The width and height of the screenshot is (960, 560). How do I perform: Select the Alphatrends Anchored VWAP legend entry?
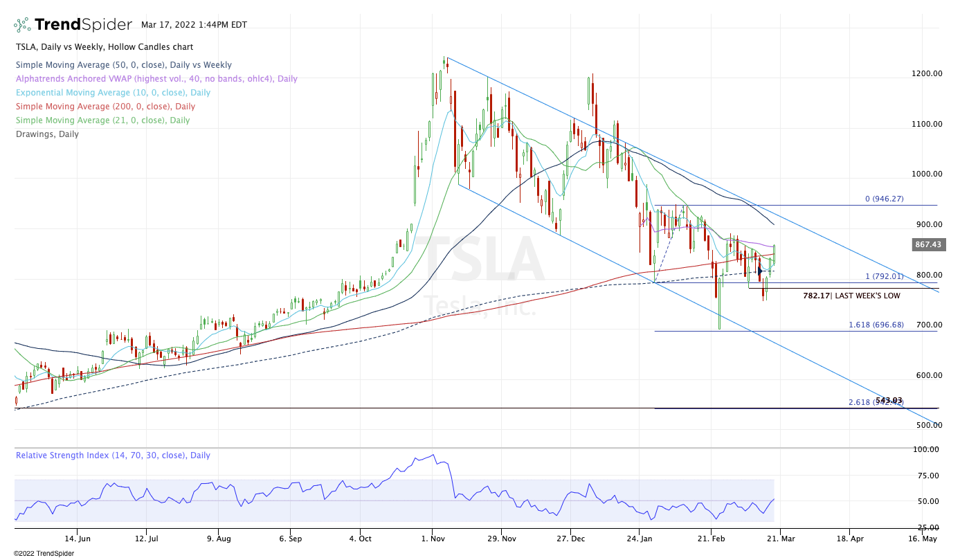coord(156,79)
